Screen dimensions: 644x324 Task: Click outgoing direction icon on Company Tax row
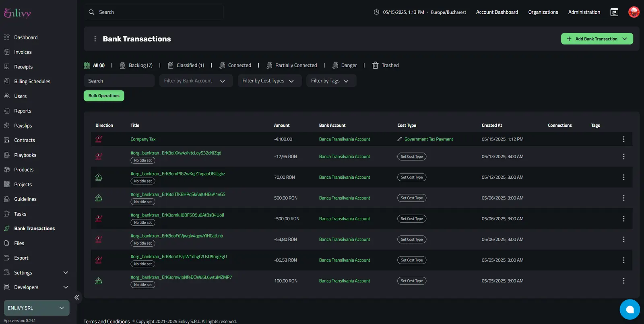(x=99, y=139)
